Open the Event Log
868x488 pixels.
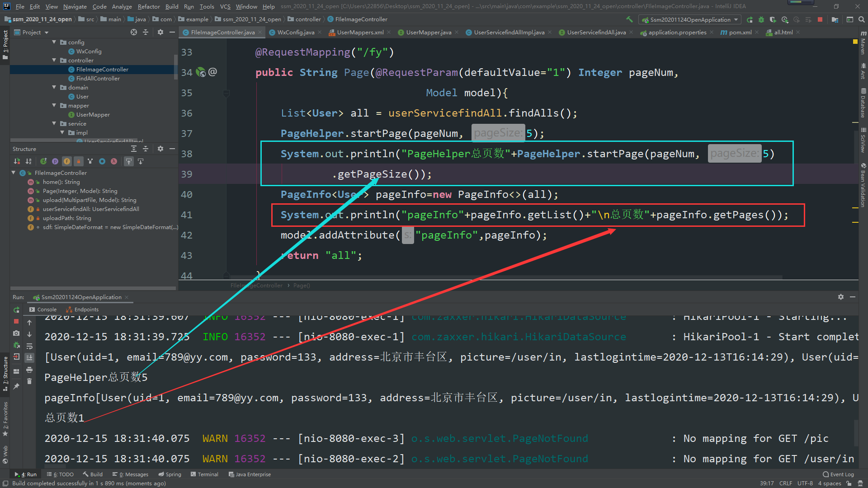coord(840,474)
